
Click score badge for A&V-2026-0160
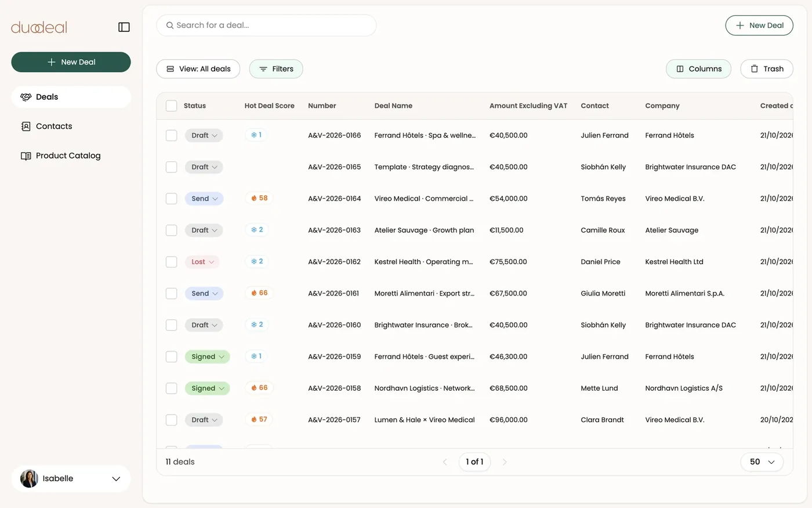coord(257,325)
